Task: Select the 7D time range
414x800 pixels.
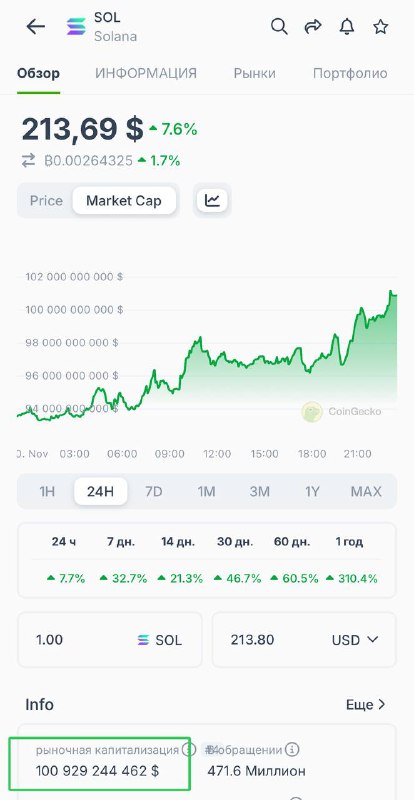Action: tap(154, 491)
